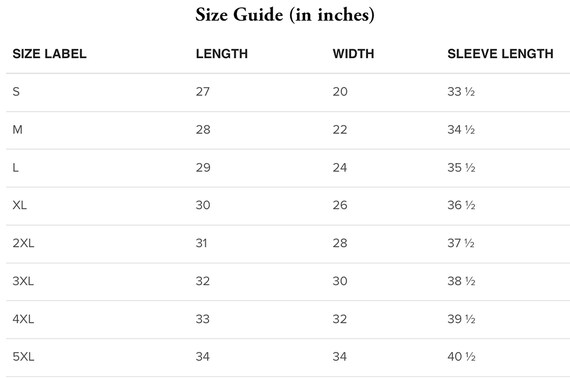Select the 2XL size label cell
The width and height of the screenshot is (570, 378).
pyautogui.click(x=23, y=243)
